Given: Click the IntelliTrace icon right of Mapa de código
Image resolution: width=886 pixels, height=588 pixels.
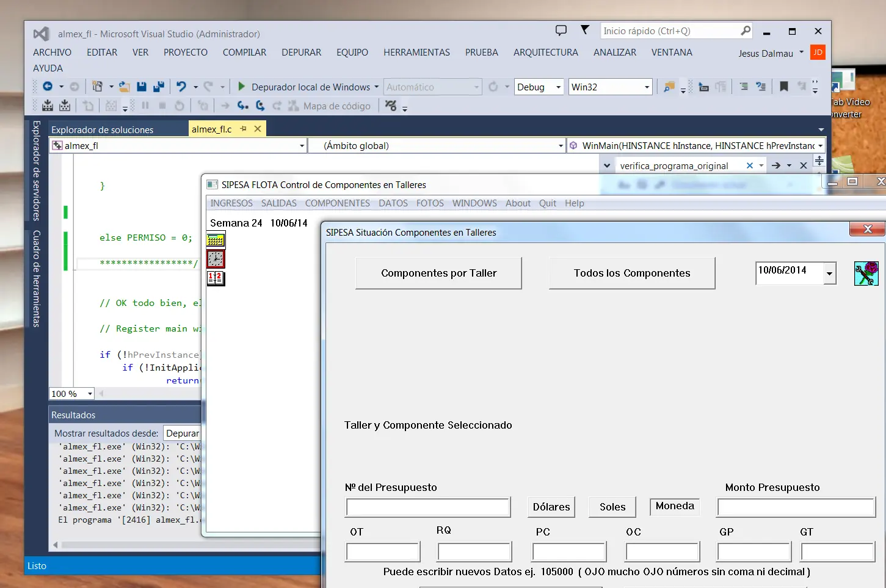Looking at the screenshot, I should point(391,106).
